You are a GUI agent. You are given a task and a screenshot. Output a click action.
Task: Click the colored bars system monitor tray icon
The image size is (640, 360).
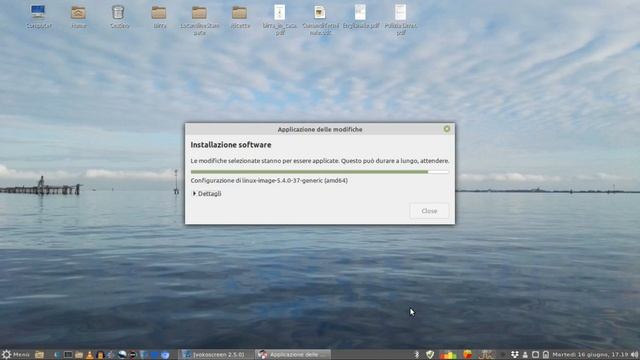(448, 355)
